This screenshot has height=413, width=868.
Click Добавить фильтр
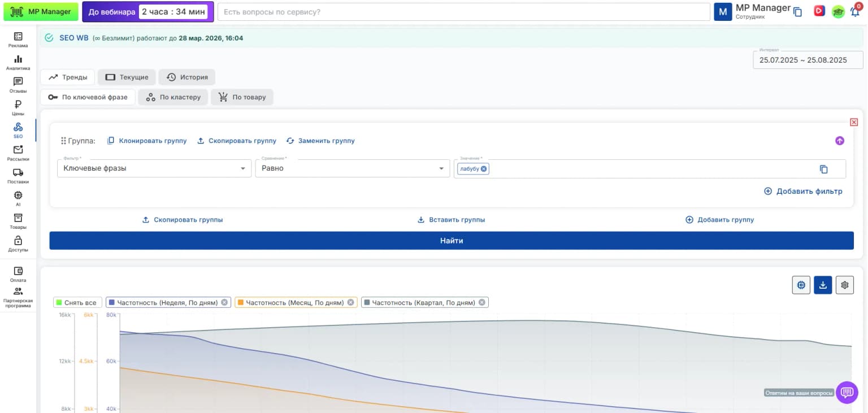pos(803,191)
